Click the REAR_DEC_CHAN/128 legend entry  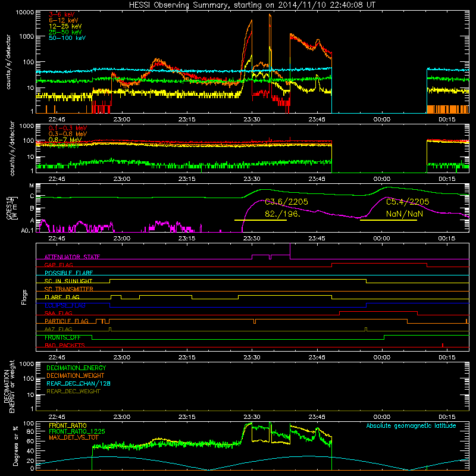[79, 383]
